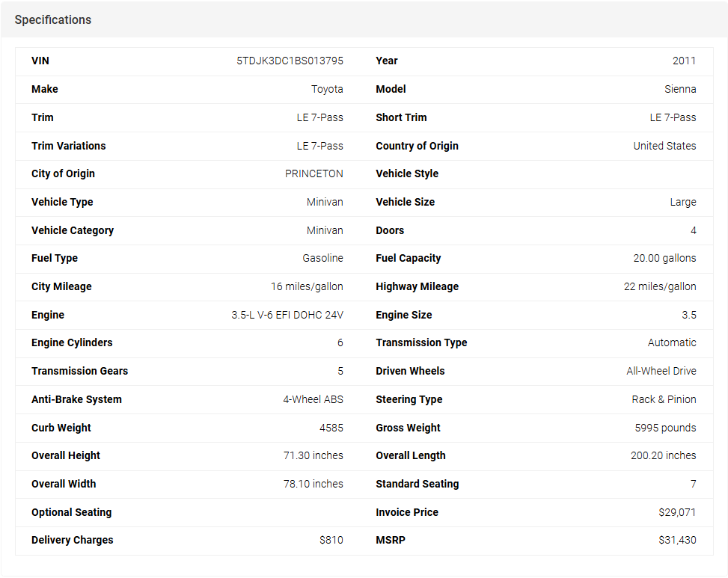The width and height of the screenshot is (728, 578).
Task: Click the Year value 2011
Action: [x=684, y=61]
